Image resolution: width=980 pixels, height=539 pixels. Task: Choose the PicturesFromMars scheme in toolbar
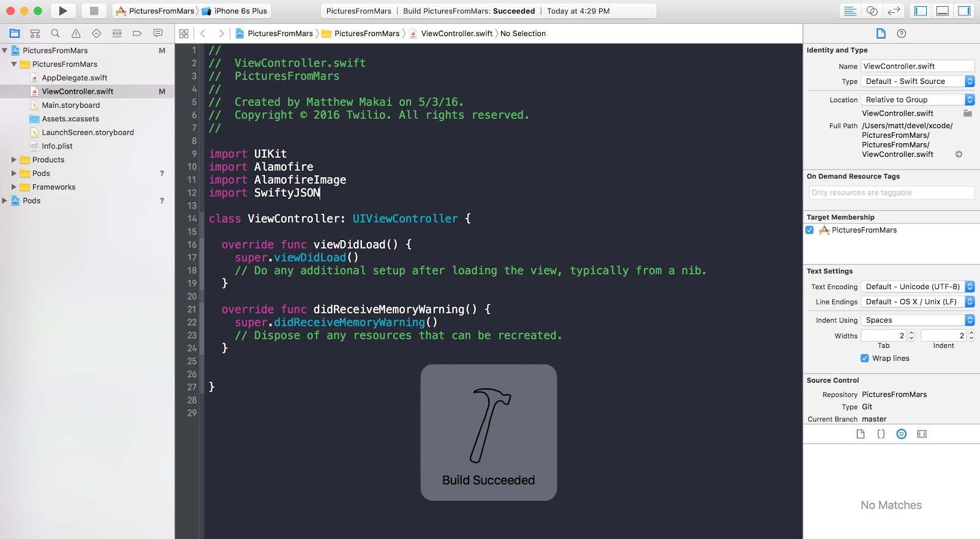tap(156, 11)
